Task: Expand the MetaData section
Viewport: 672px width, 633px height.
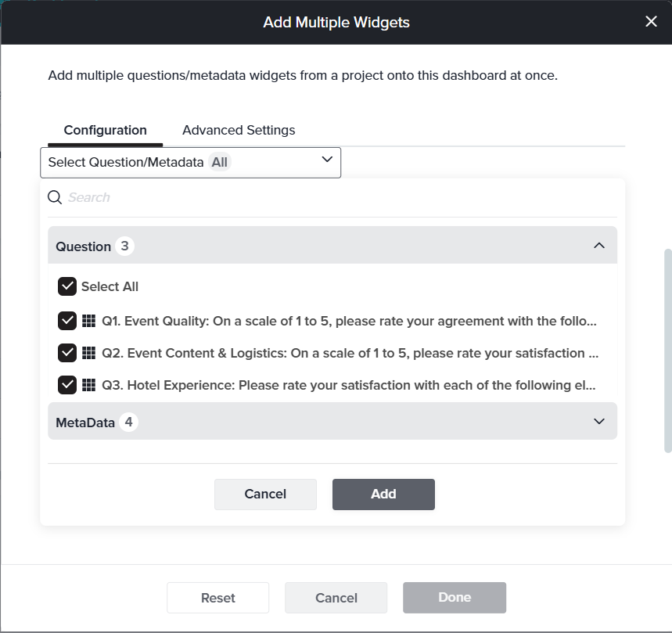Action: click(x=599, y=422)
